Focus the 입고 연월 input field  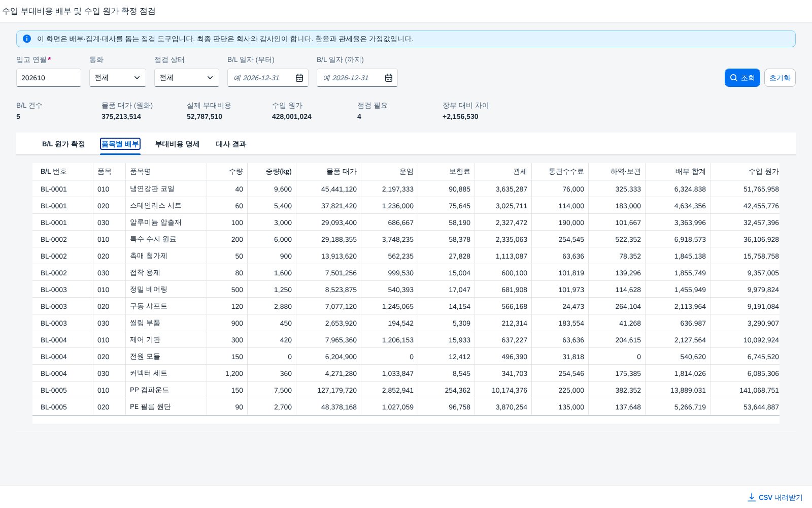[x=49, y=78]
